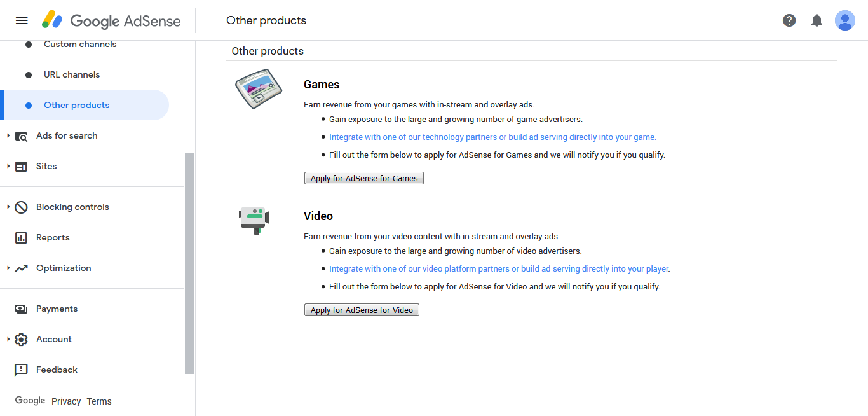Open the hamburger main menu
This screenshot has height=416, width=868.
(22, 20)
